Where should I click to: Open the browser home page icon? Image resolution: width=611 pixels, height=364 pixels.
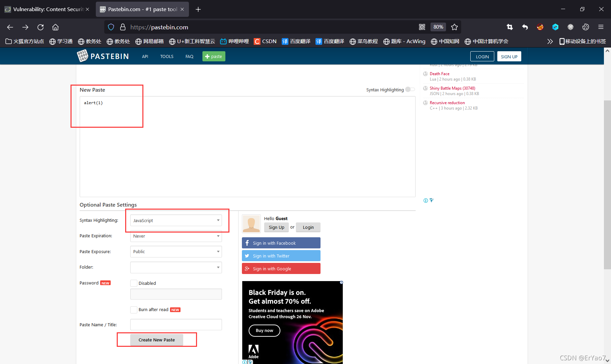pyautogui.click(x=55, y=27)
